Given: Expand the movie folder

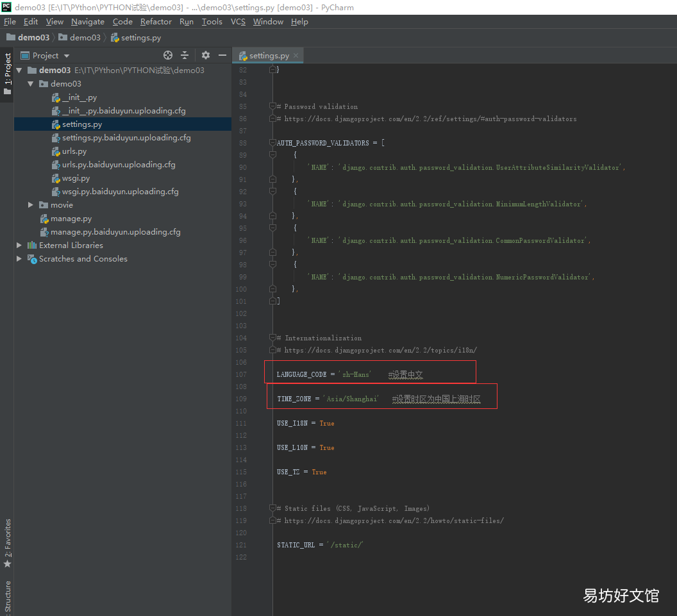Looking at the screenshot, I should point(31,205).
